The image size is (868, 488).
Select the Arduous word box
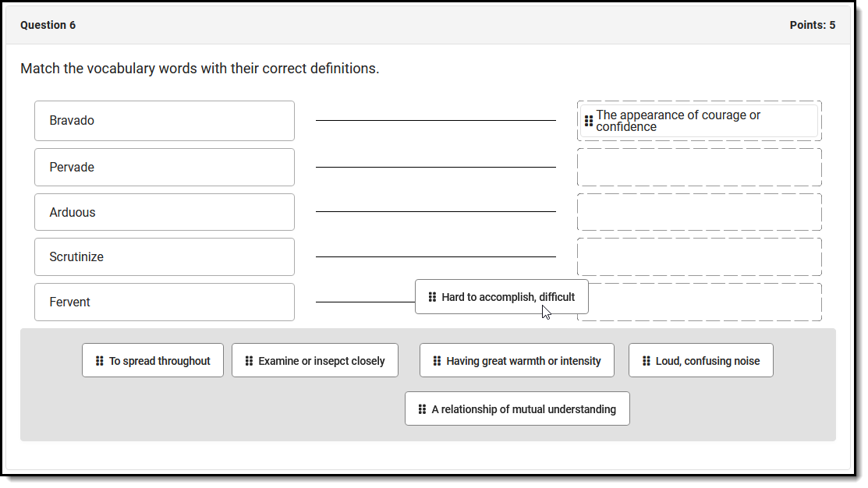click(164, 212)
